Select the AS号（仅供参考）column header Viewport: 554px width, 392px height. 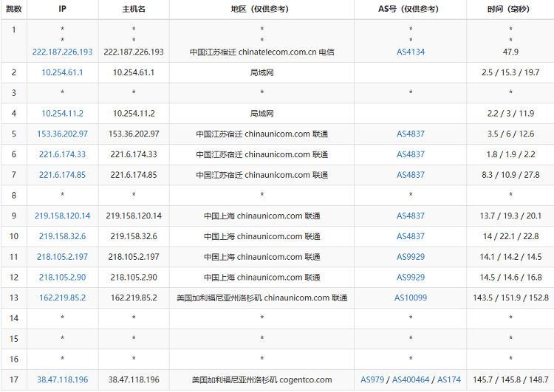410,9
